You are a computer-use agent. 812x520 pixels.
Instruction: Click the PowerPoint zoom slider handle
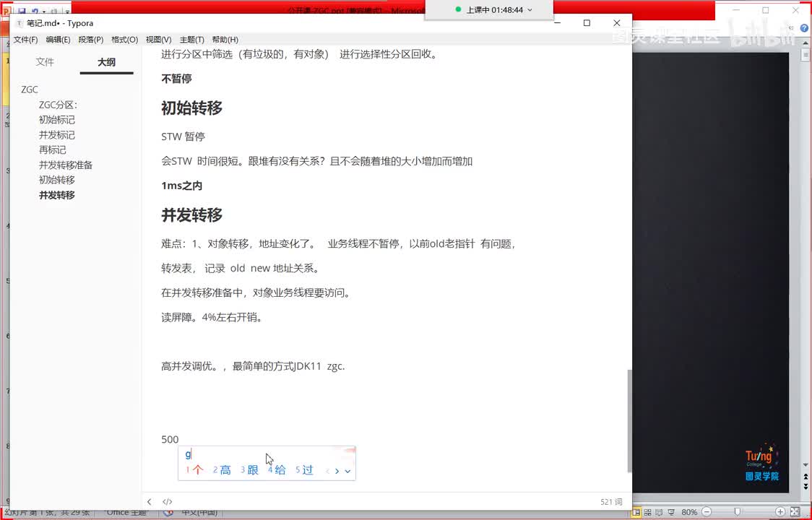pos(737,512)
